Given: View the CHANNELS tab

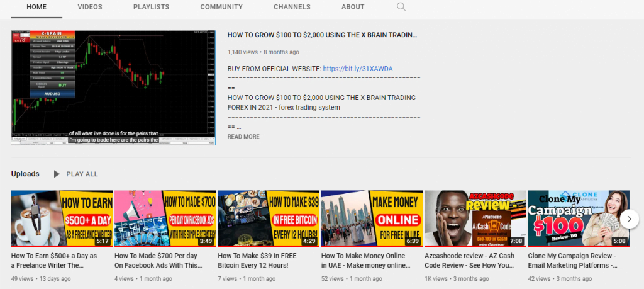Looking at the screenshot, I should [292, 7].
